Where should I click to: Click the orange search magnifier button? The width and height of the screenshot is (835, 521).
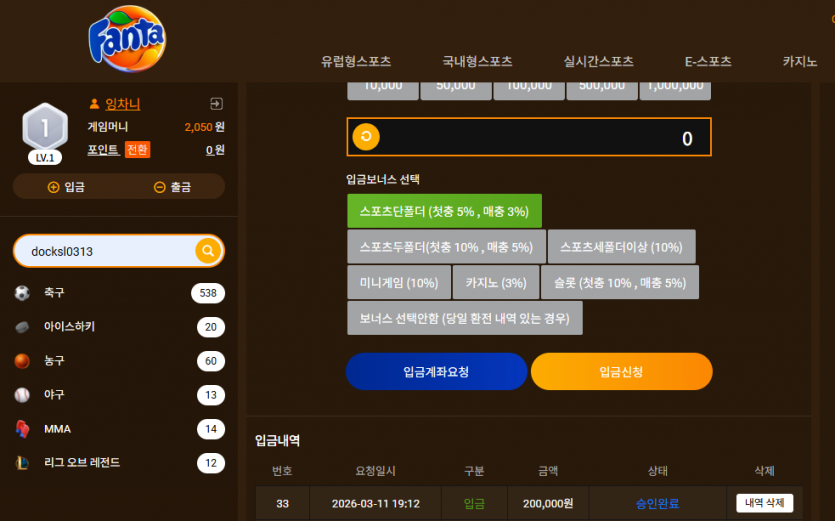208,250
